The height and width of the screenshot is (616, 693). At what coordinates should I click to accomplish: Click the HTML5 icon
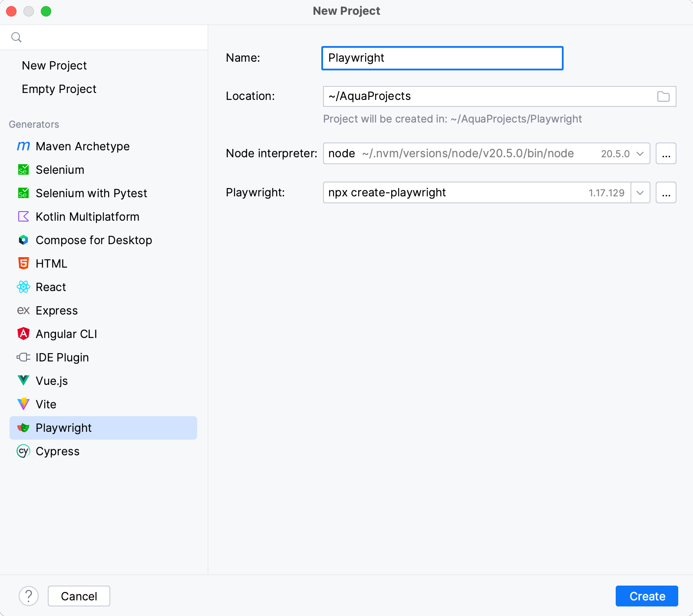[23, 264]
